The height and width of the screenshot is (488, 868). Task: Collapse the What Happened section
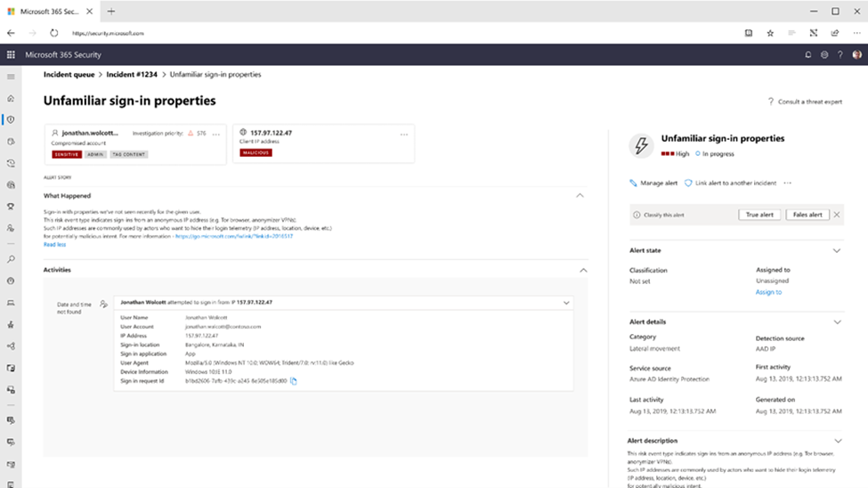pos(580,196)
